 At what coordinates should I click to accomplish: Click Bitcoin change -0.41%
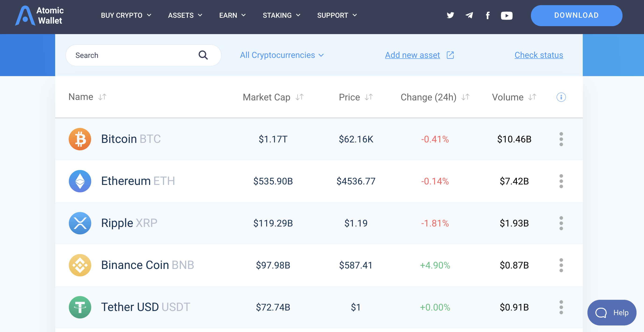pyautogui.click(x=435, y=139)
